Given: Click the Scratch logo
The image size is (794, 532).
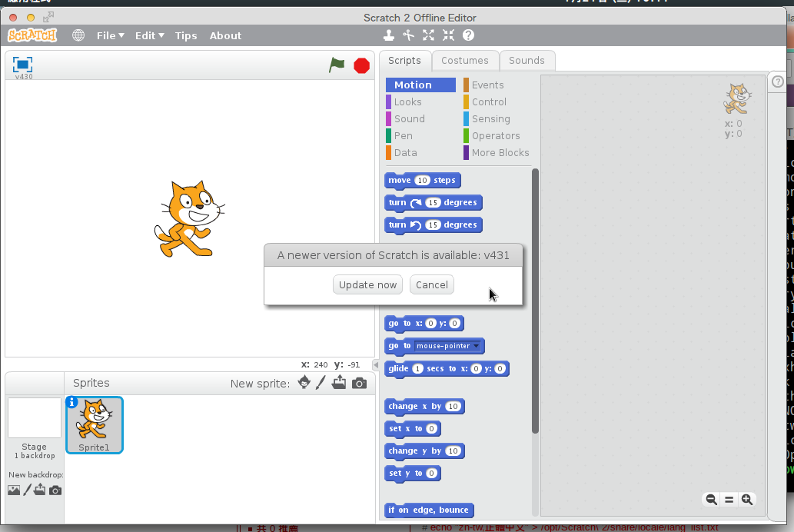Looking at the screenshot, I should click(32, 35).
